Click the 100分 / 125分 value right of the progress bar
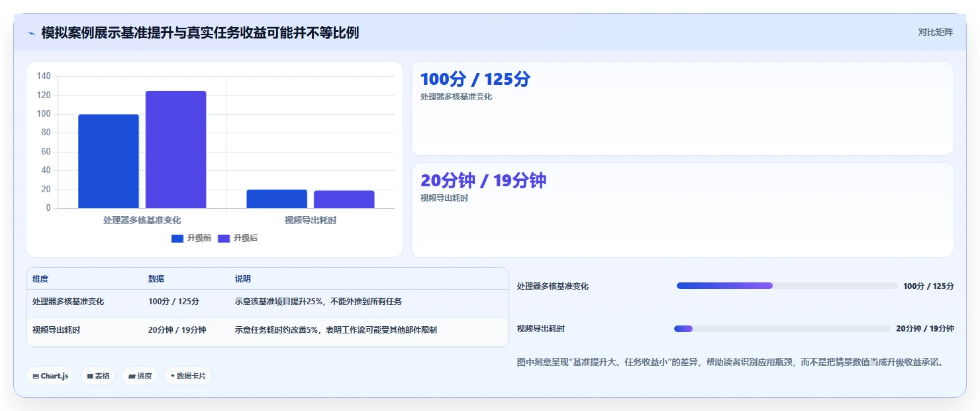This screenshot has height=411, width=980. tap(928, 286)
